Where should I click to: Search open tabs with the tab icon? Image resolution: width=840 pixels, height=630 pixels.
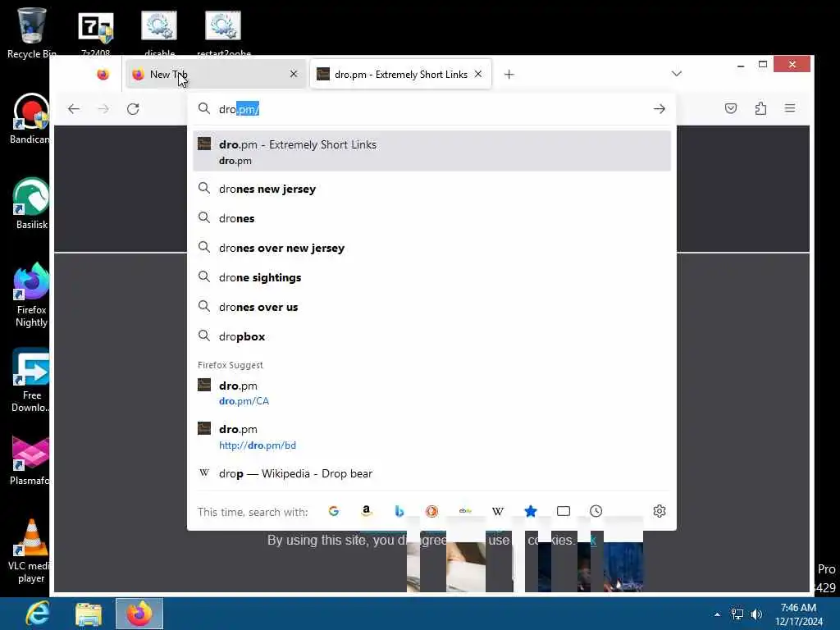563,512
